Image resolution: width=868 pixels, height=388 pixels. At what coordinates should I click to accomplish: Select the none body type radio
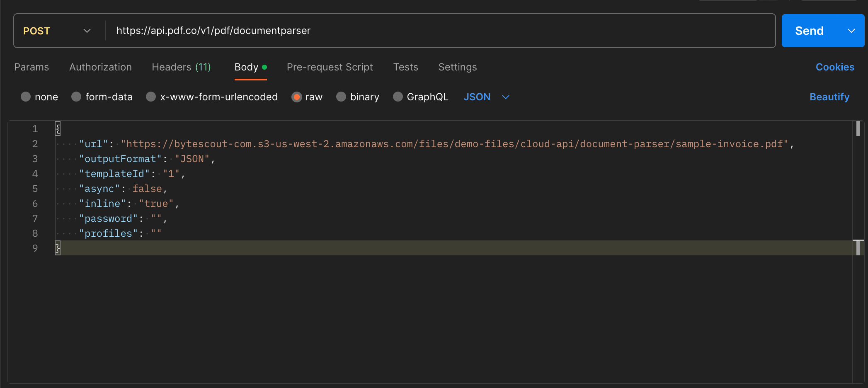(x=26, y=97)
